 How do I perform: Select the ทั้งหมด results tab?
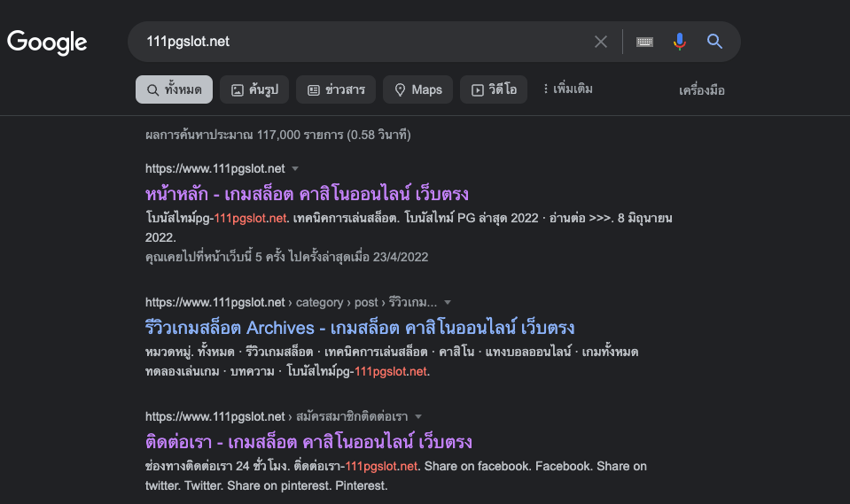(x=174, y=89)
